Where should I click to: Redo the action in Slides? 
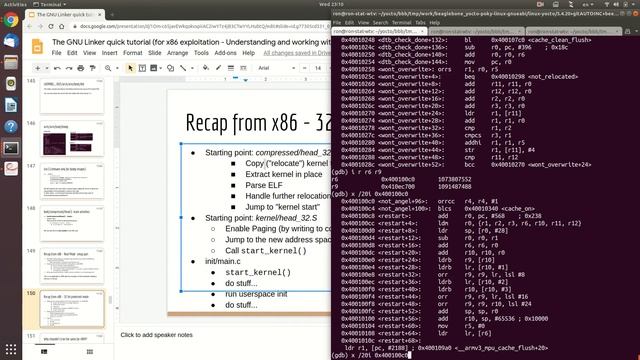[69, 68]
